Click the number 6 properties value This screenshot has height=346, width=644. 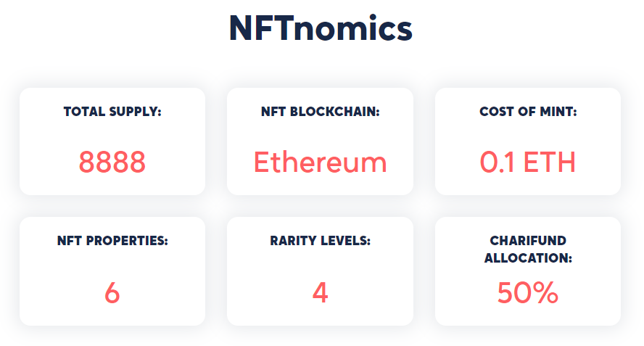[112, 292]
